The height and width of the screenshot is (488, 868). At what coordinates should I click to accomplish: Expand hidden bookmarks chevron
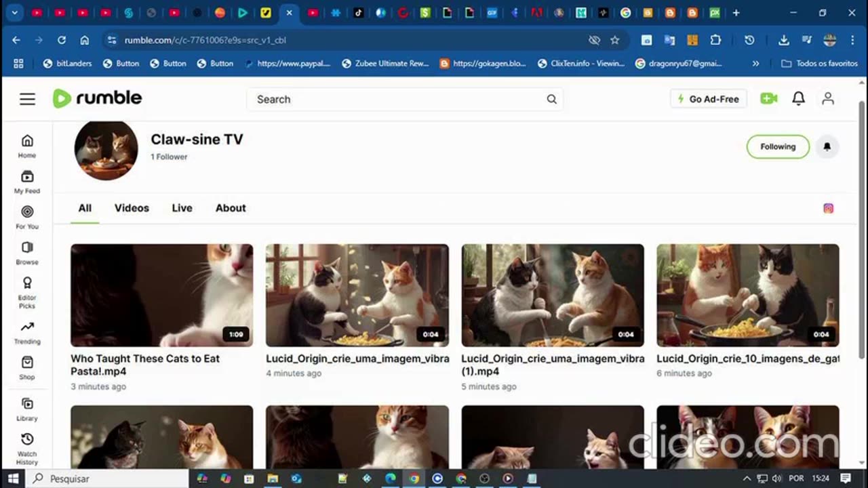point(755,63)
